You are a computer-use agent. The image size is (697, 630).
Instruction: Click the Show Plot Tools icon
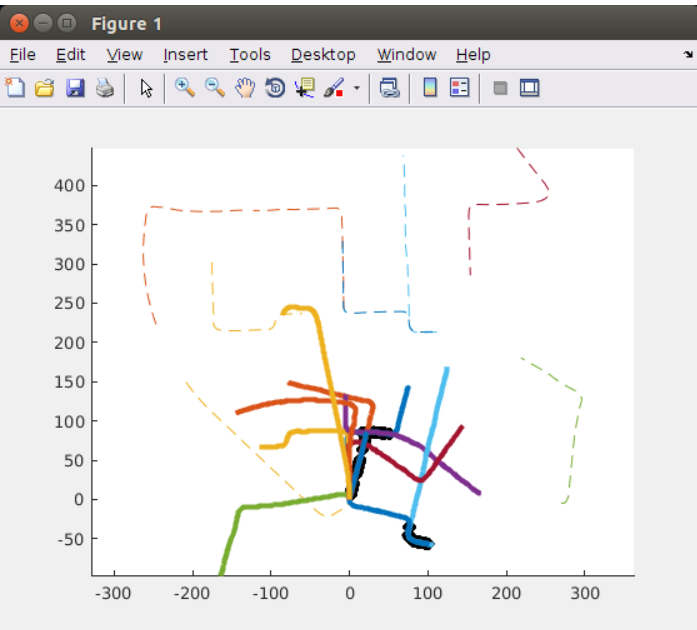coord(529,88)
